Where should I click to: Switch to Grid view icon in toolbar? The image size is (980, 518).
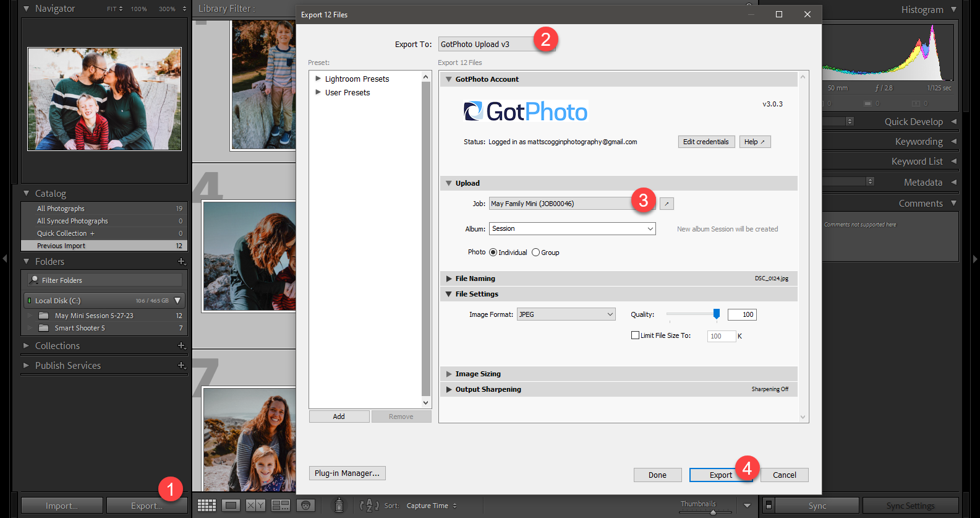207,506
